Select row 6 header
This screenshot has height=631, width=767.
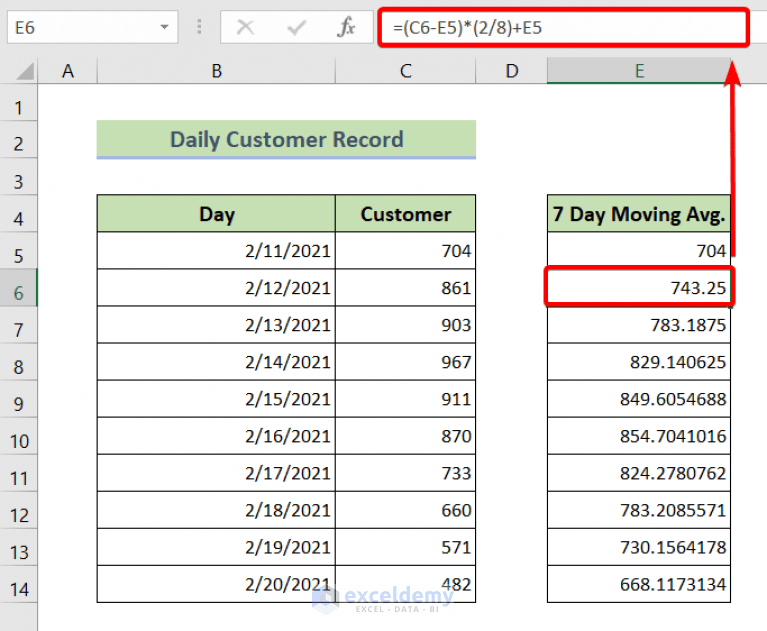[19, 289]
